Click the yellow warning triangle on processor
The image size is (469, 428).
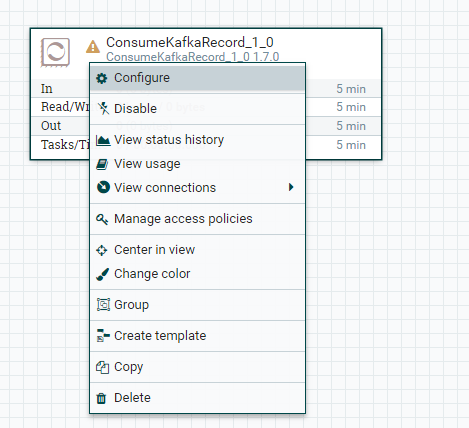click(x=93, y=47)
